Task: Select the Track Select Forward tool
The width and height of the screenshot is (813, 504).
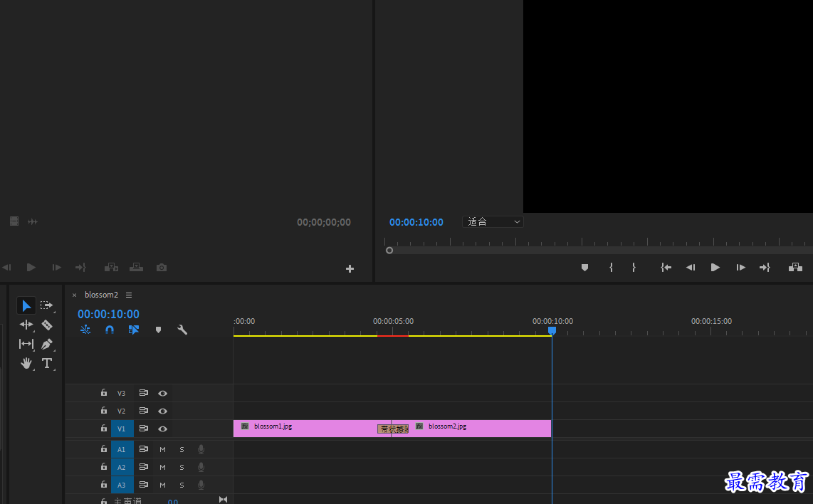Action: (x=47, y=305)
